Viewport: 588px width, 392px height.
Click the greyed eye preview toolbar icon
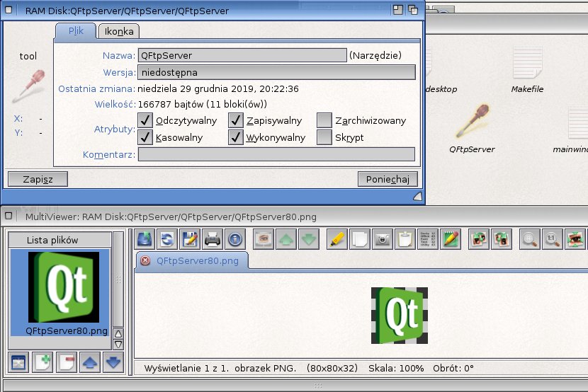coord(264,239)
